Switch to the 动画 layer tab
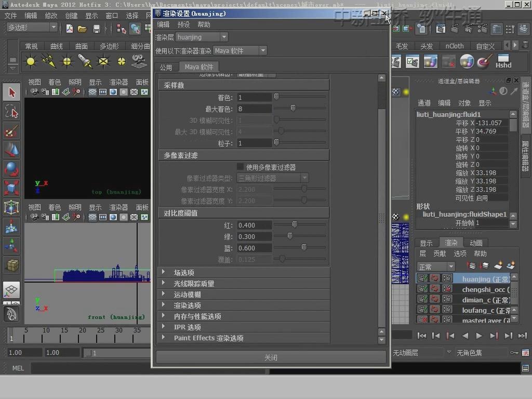Viewport: 532px width, 399px height. [x=476, y=243]
